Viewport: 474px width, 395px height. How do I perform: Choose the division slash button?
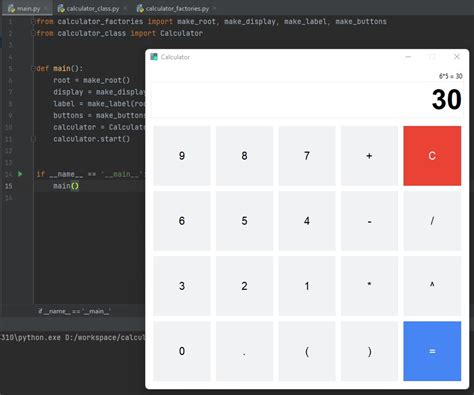pos(432,221)
